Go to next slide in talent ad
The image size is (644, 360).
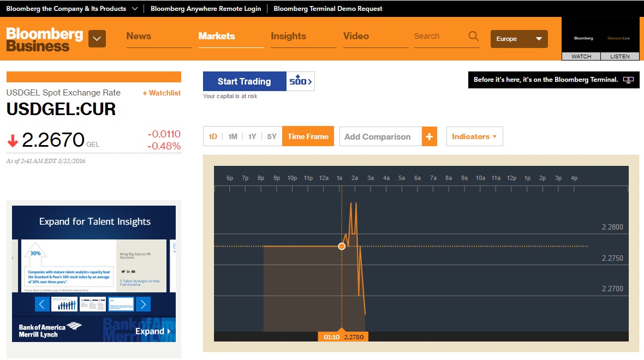point(143,304)
